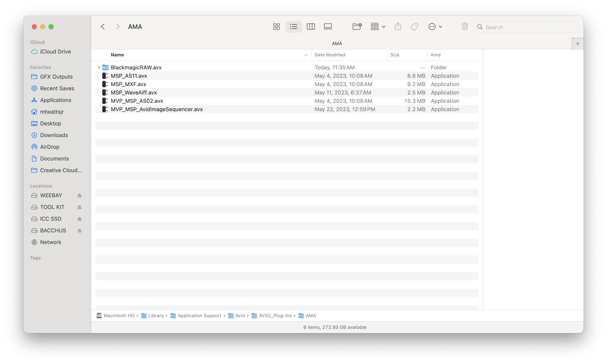
Task: Sort by Name column header
Action: tap(117, 55)
